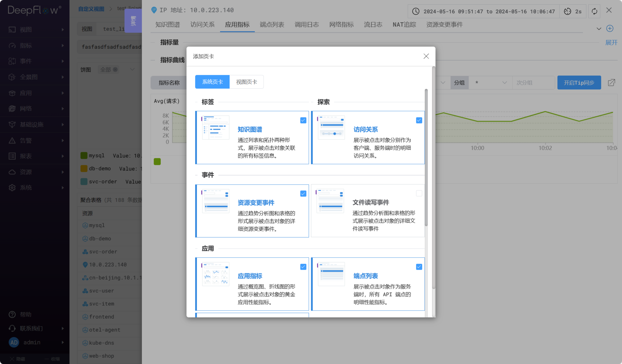Enable the 文件读写事件 card checkbox
The height and width of the screenshot is (364, 622).
(x=419, y=193)
